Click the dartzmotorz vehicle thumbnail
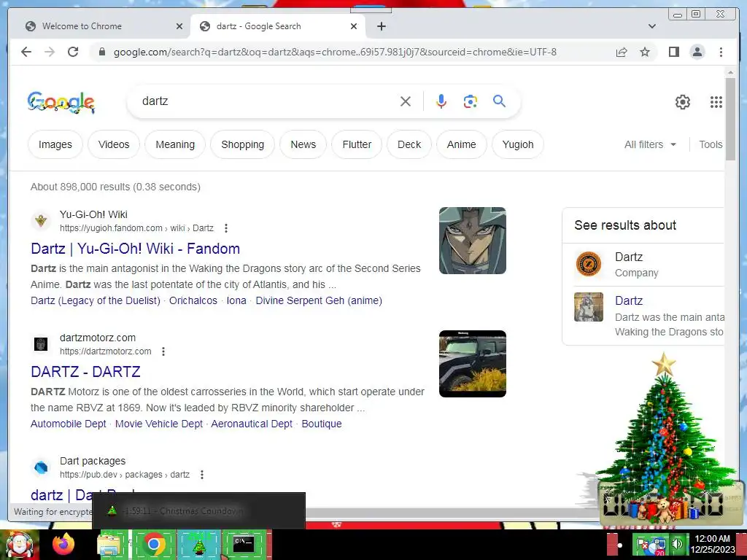The height and width of the screenshot is (560, 747). (x=472, y=364)
